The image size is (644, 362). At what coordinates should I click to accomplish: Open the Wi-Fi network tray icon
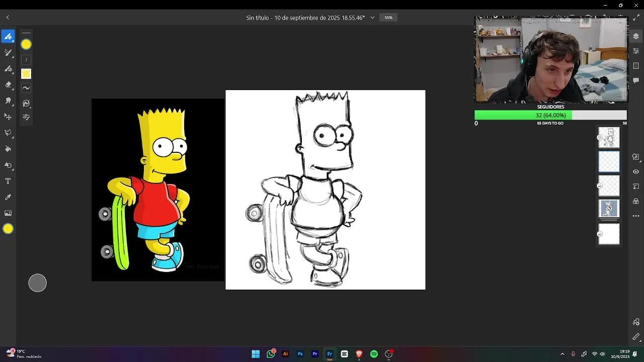594,354
